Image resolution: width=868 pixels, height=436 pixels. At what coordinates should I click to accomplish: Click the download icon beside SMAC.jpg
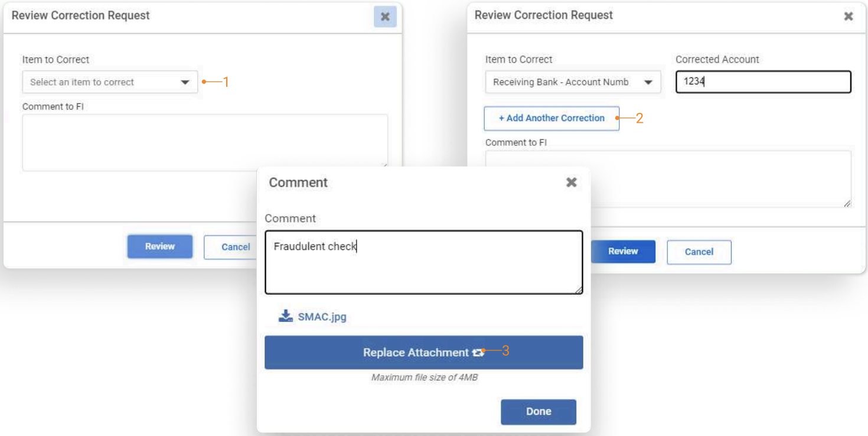pos(286,316)
